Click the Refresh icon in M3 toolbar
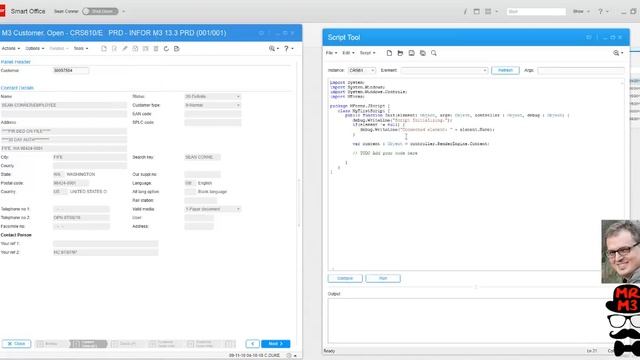The height and width of the screenshot is (360, 640). pos(166,49)
